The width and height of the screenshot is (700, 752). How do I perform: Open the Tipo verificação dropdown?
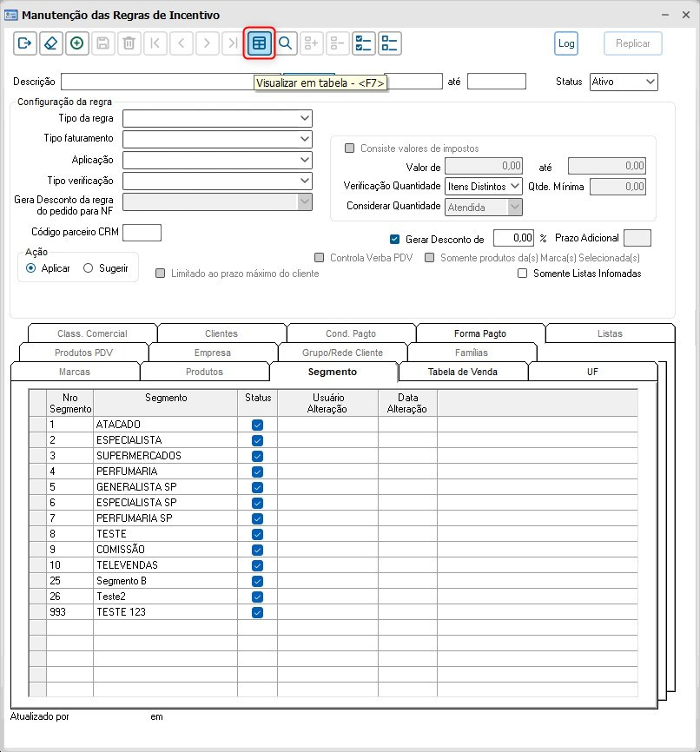click(217, 181)
